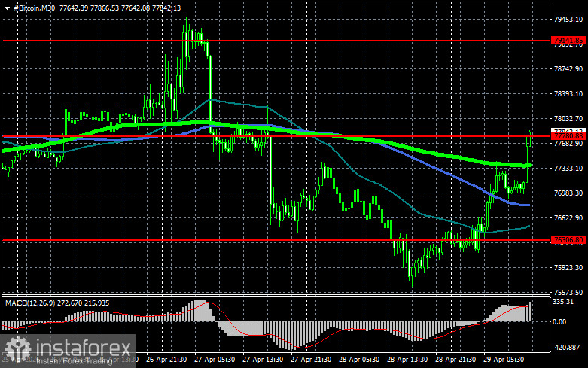This screenshot has width=588, height=368.
Task: Click the red resistance line at 79141.85
Action: pos(276,41)
